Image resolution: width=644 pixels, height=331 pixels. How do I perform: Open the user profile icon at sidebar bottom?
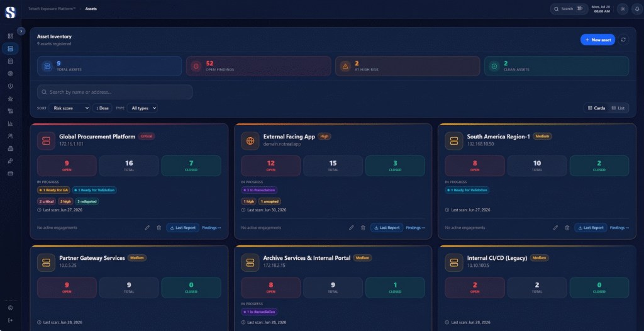(x=10, y=308)
